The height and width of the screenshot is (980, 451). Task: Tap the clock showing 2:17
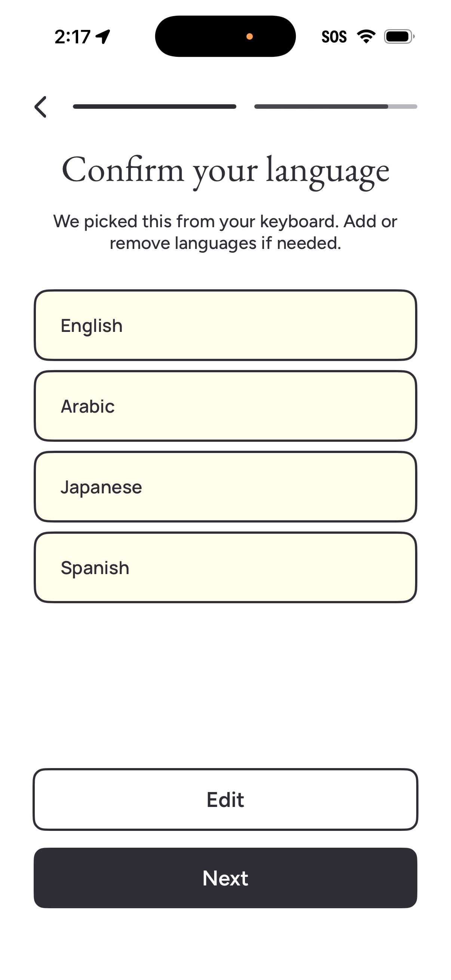pyautogui.click(x=72, y=36)
